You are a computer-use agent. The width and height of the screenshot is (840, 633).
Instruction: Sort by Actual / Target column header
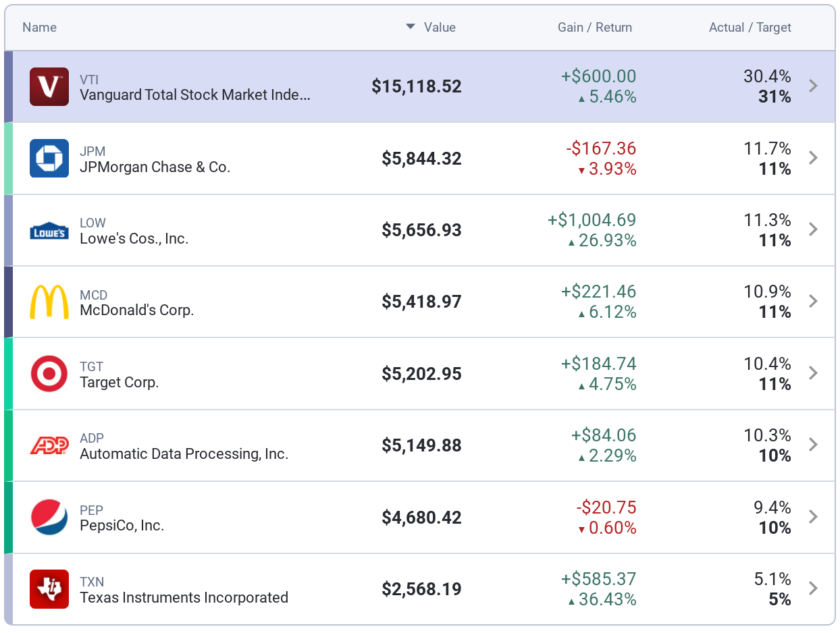750,28
